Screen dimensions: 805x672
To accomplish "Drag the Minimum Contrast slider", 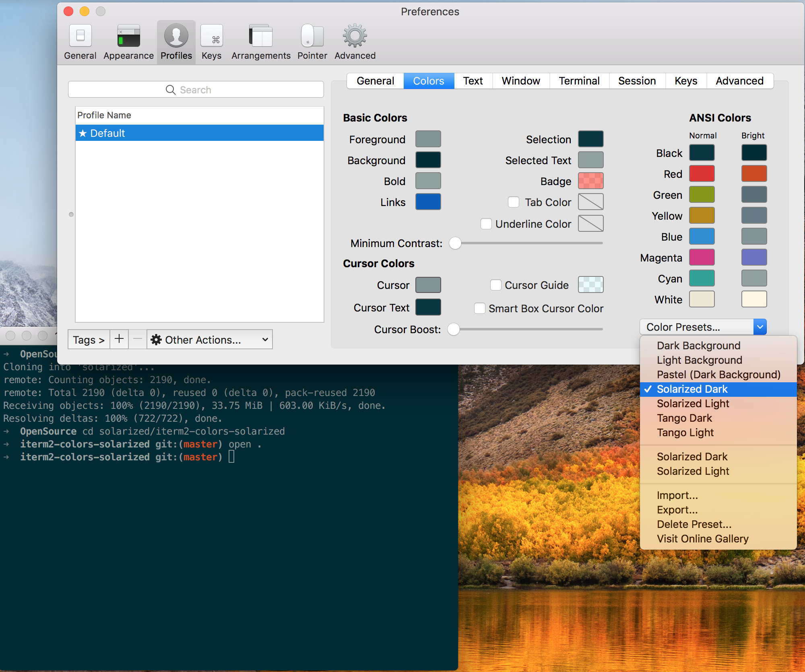I will coord(455,243).
